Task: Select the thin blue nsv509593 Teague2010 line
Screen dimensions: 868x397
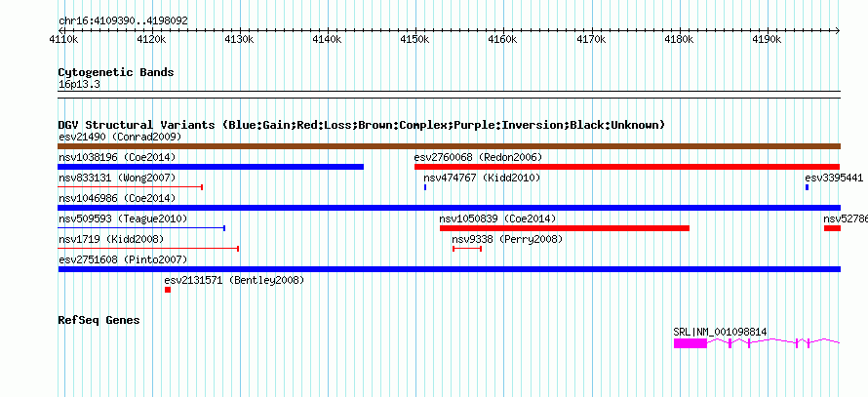Action: [x=141, y=228]
